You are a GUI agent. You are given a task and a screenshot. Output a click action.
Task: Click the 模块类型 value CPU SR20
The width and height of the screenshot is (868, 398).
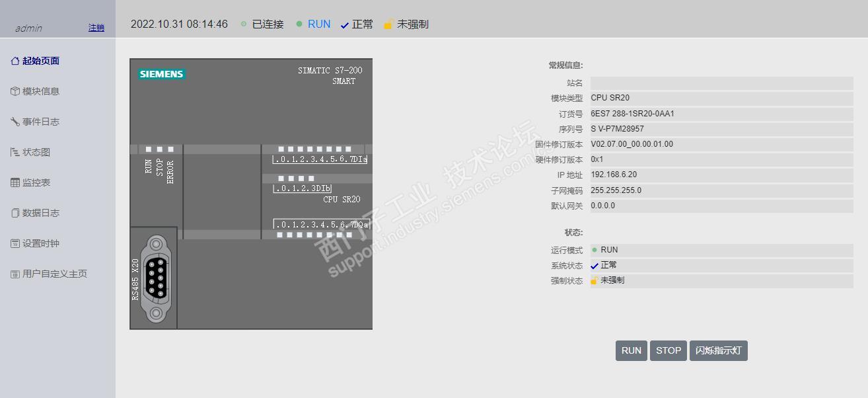(x=610, y=98)
